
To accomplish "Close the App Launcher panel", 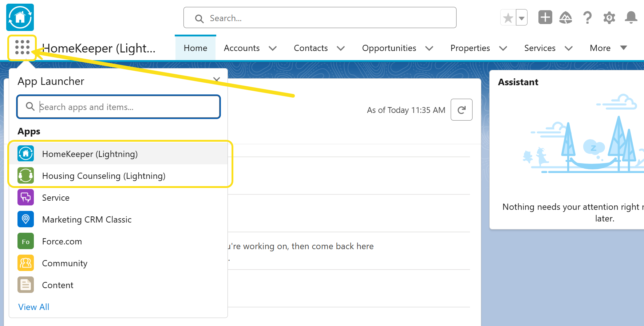I will tap(217, 79).
